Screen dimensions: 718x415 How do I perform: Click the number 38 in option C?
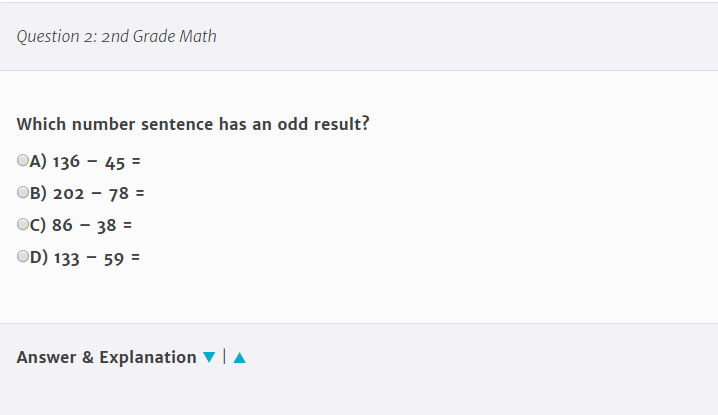107,225
